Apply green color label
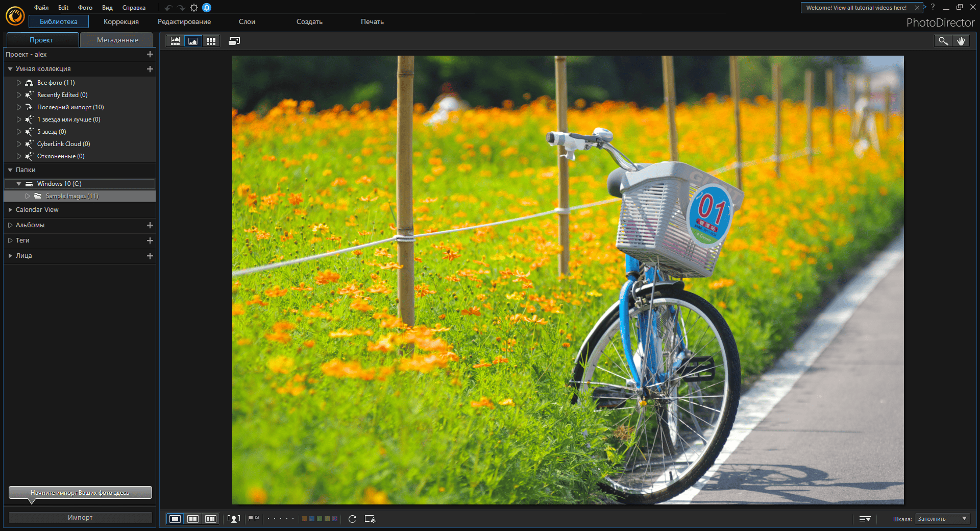The image size is (980, 531). [x=320, y=519]
